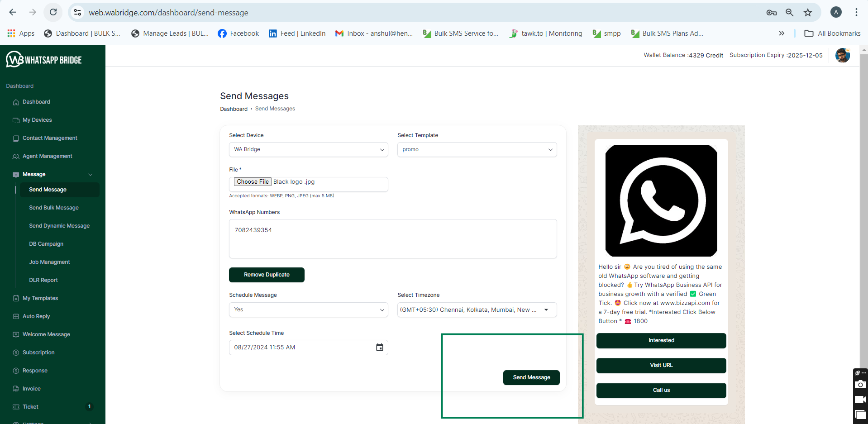Open Send Bulk Message
Screen dimensions: 868x424
point(54,208)
